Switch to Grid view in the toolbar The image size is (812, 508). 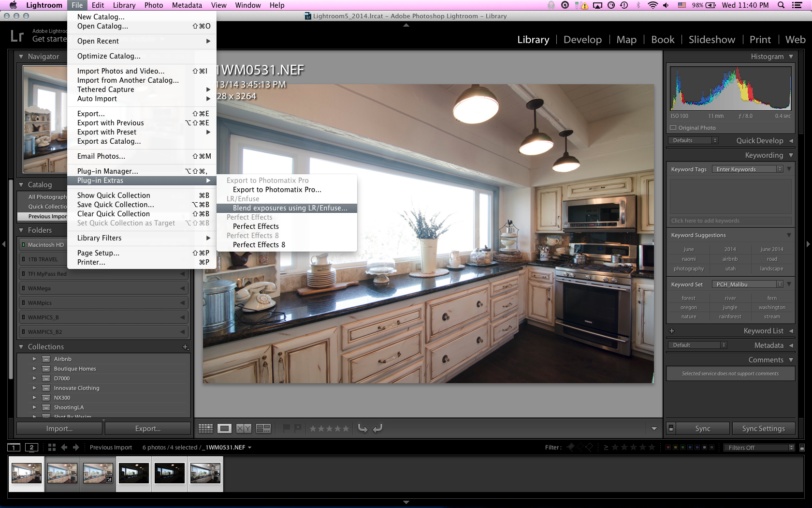205,428
